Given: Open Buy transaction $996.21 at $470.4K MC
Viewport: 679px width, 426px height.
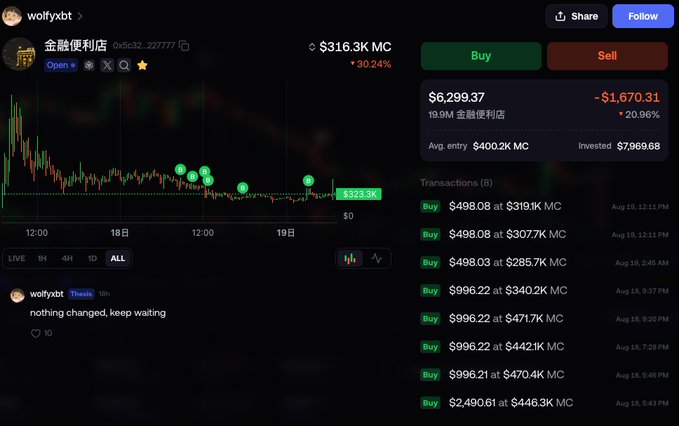Looking at the screenshot, I should click(x=544, y=375).
